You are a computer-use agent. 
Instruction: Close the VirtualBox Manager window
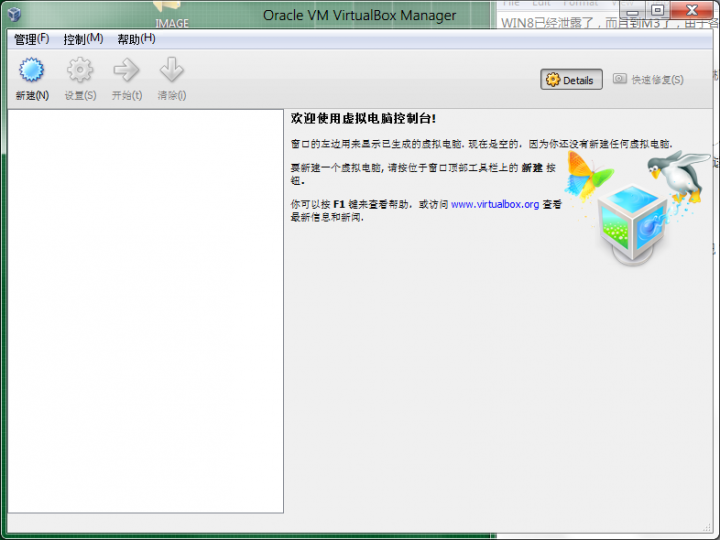point(692,10)
